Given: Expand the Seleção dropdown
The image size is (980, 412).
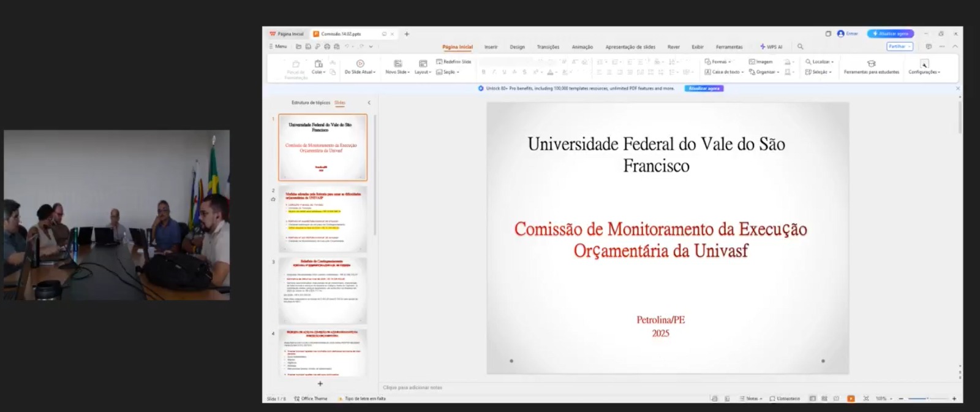Looking at the screenshot, I should click(x=818, y=72).
